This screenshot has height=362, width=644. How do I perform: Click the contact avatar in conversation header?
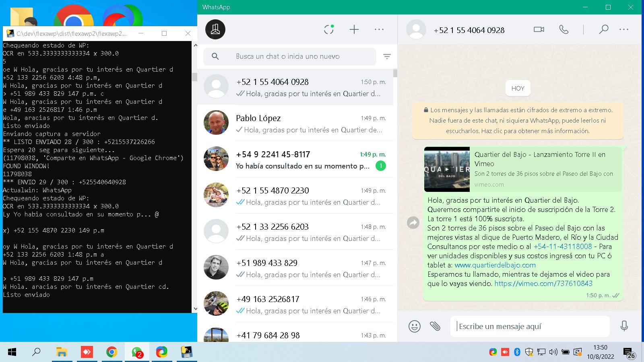click(x=416, y=29)
